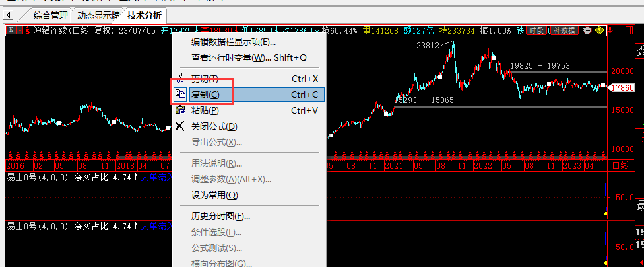This screenshot has height=267, width=644.
Task: Click the yellow diamond info icon
Action: tap(599, 30)
